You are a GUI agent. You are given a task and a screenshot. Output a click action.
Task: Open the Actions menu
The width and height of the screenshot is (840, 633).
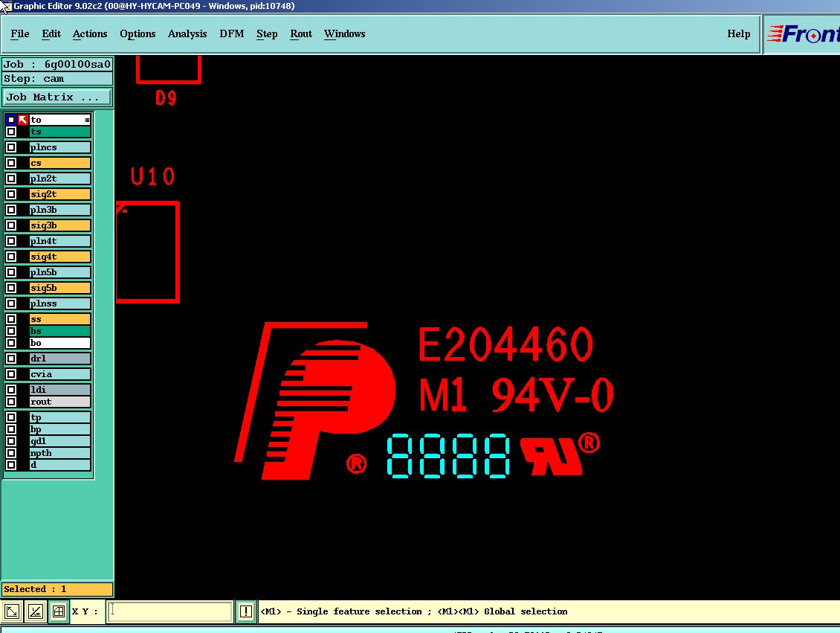[x=89, y=33]
